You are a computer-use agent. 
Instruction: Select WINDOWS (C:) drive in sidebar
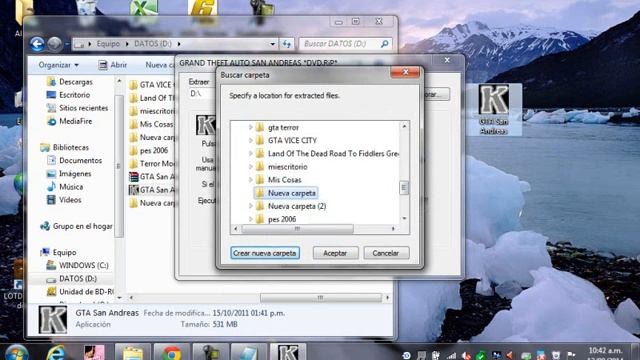click(78, 265)
